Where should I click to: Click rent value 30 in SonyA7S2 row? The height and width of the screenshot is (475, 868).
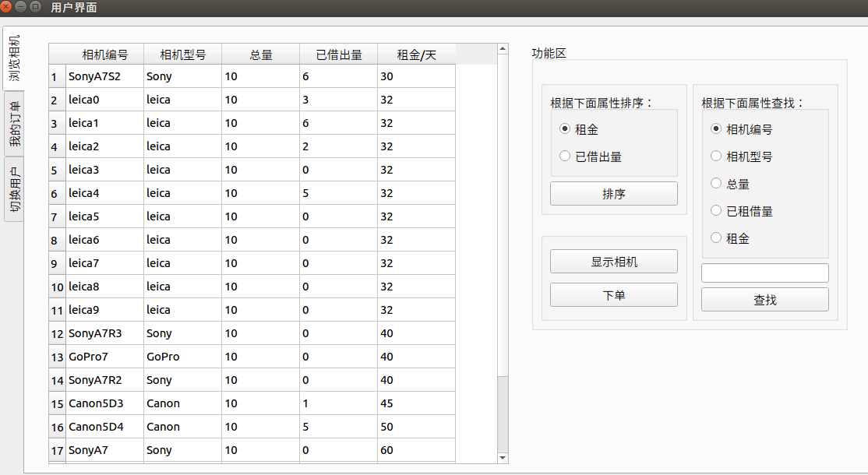(416, 76)
